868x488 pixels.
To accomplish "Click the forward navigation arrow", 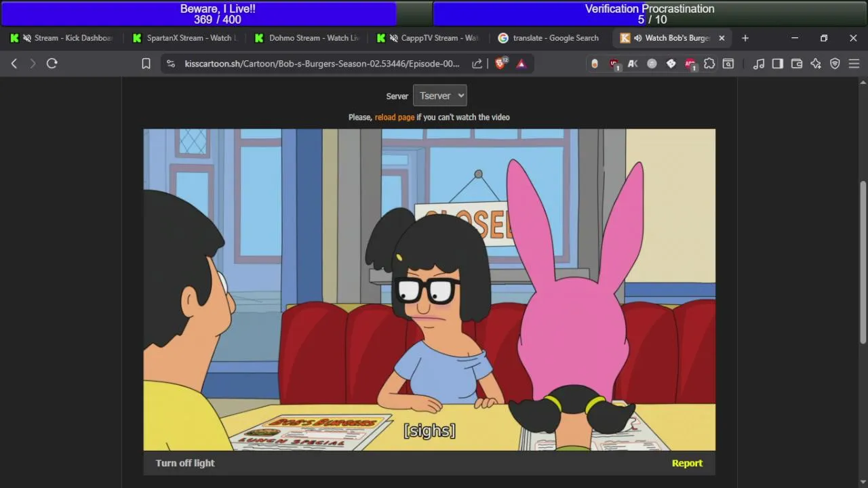I will pos(33,64).
